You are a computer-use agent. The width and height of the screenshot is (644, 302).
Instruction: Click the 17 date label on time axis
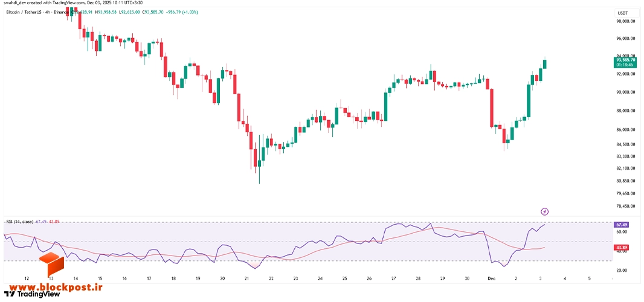(x=149, y=278)
